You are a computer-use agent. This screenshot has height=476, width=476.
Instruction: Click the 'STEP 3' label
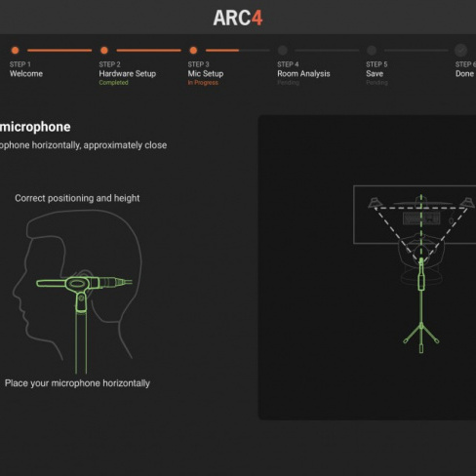click(x=198, y=64)
